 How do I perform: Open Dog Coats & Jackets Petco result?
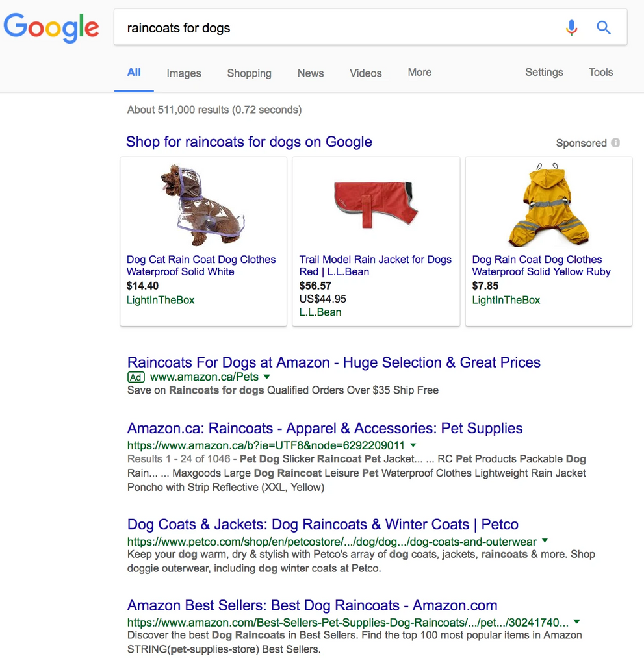pos(322,525)
